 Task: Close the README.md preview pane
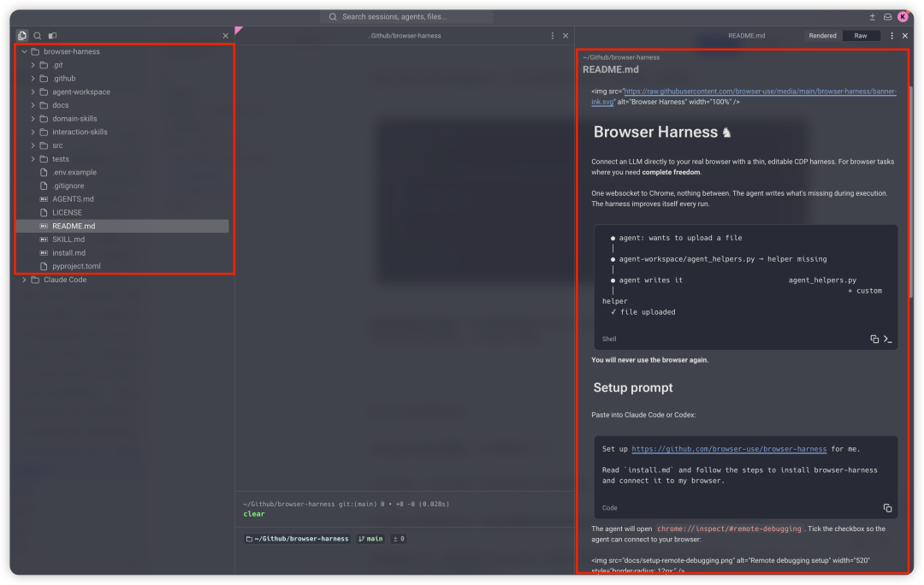[x=905, y=36]
